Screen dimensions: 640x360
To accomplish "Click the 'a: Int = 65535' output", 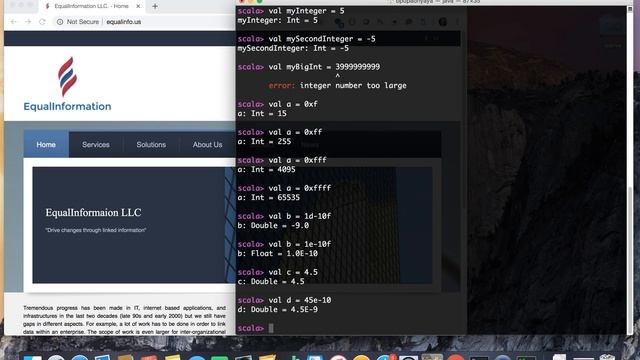I will [269, 198].
